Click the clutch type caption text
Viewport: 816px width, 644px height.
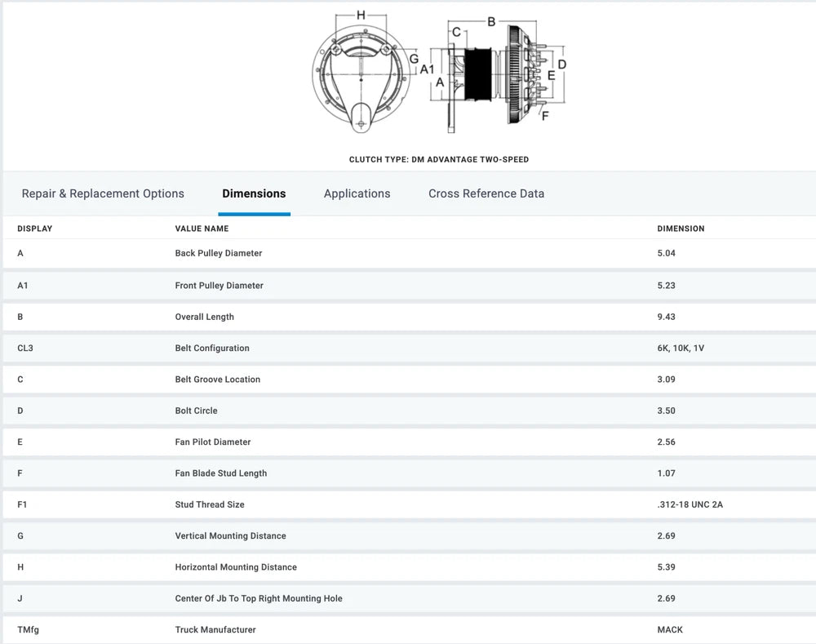click(x=439, y=159)
